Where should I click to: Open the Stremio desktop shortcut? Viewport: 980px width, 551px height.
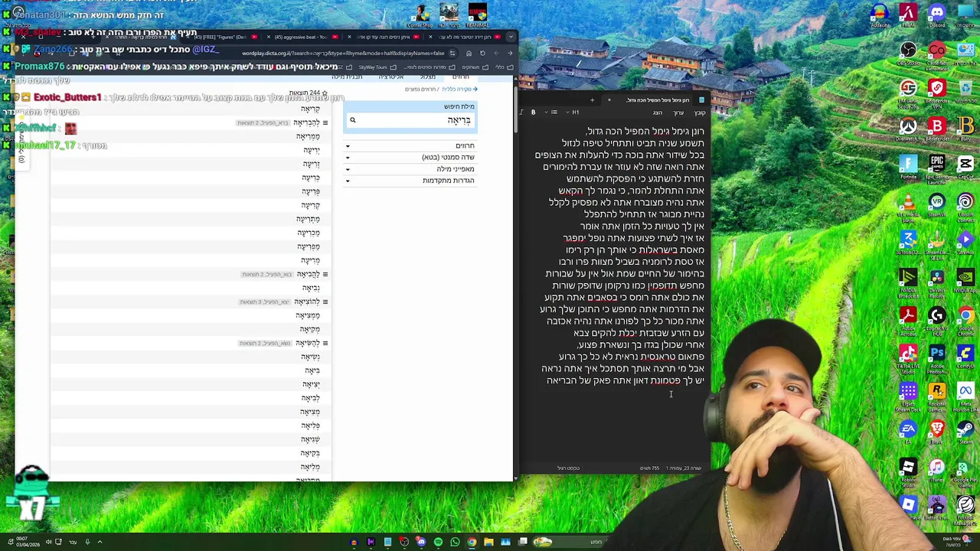965,241
